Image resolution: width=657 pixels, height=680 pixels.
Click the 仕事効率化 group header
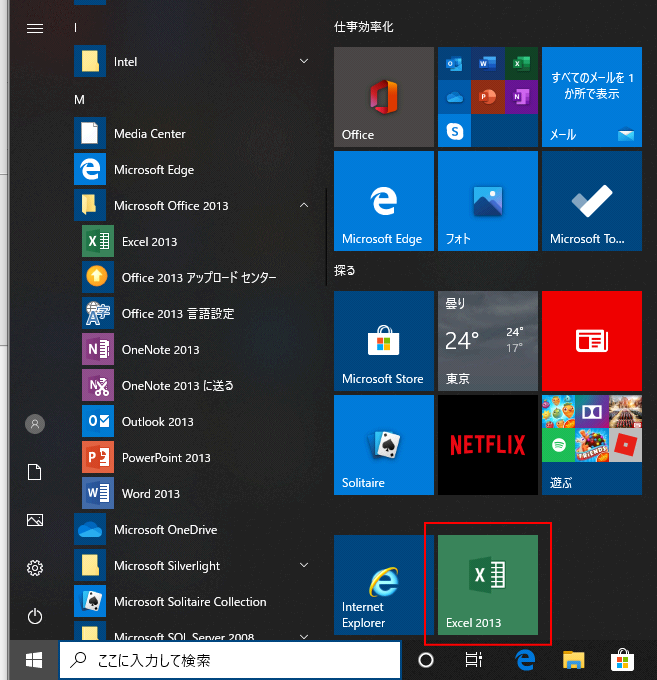tap(363, 27)
